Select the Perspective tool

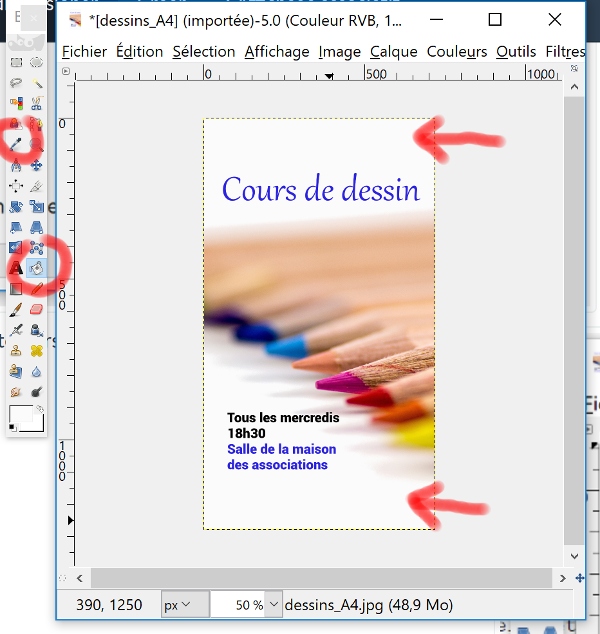36,227
